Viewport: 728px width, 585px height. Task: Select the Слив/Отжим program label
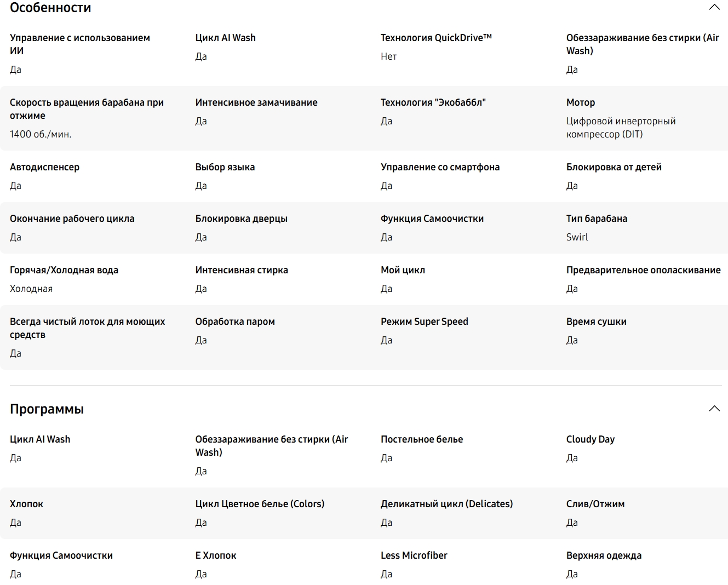coord(595,504)
